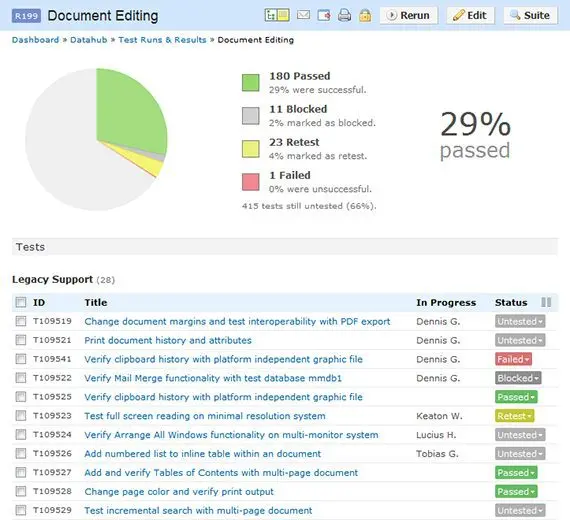Click the green Passed legend swatch
The width and height of the screenshot is (570, 520).
[251, 83]
